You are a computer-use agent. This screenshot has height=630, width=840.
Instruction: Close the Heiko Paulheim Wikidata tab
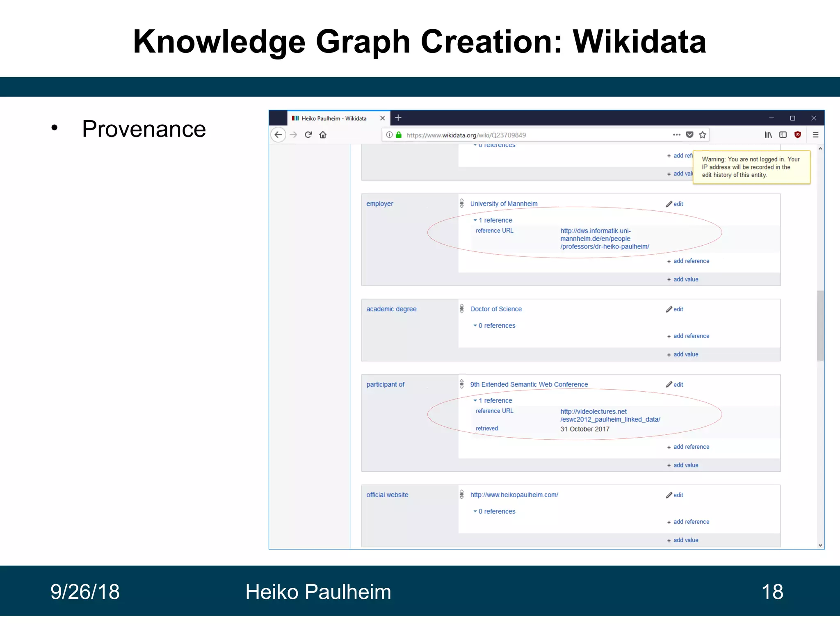[x=383, y=118]
